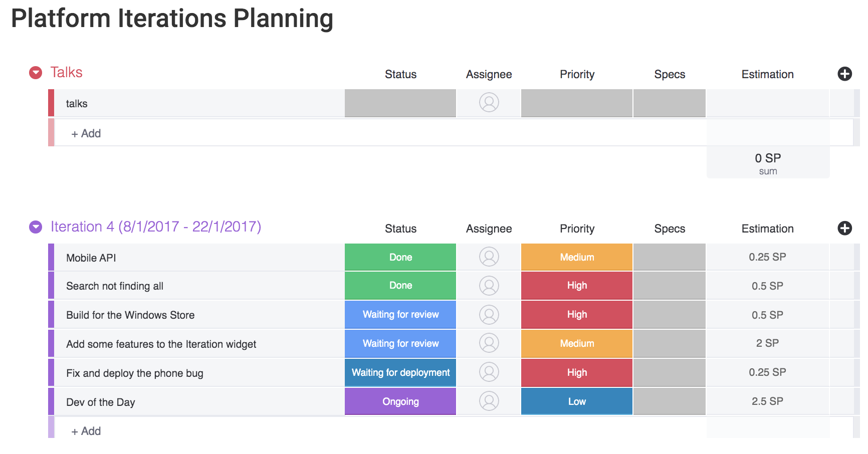Click the 0 SP sum summary

coord(768,163)
